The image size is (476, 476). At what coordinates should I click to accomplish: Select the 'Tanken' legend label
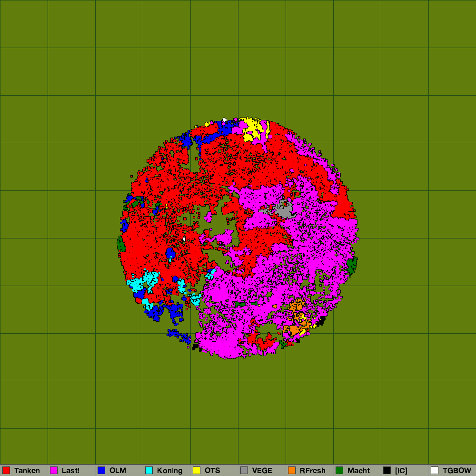pyautogui.click(x=27, y=471)
